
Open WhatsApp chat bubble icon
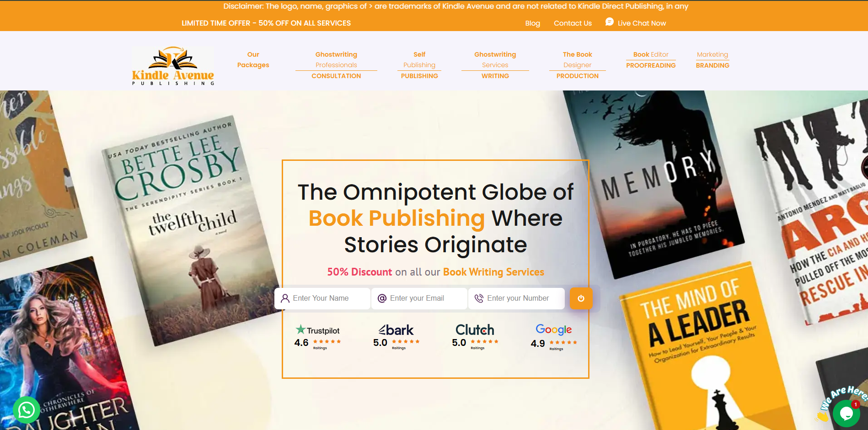coord(27,410)
